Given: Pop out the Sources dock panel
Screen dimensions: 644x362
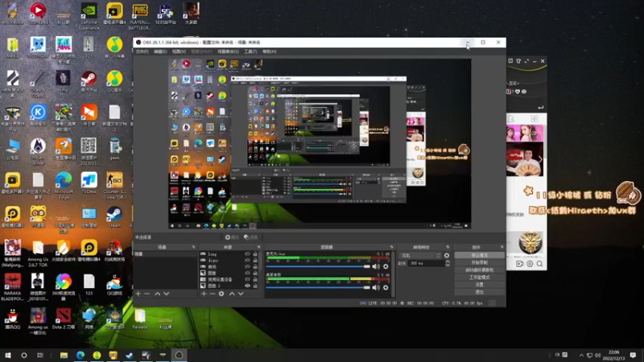Looking at the screenshot, I should (258, 247).
